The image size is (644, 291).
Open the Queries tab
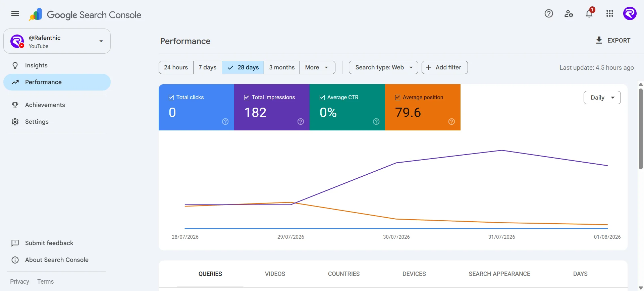click(210, 274)
